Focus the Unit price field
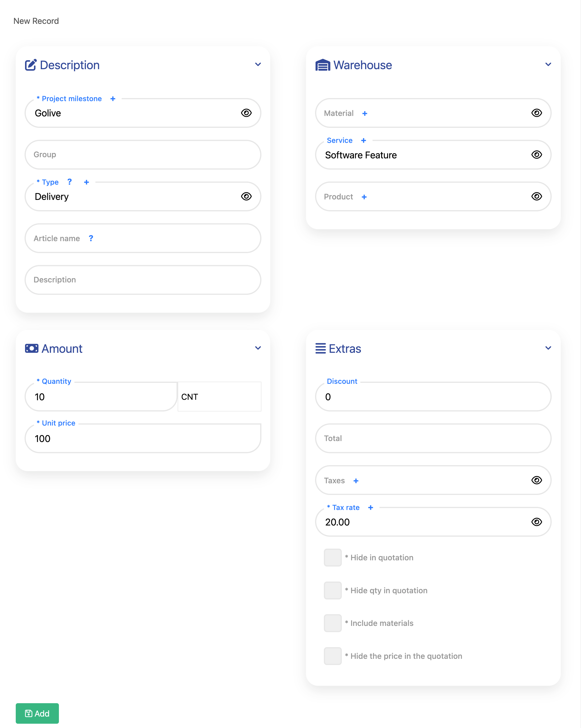The width and height of the screenshot is (581, 728). 143,439
